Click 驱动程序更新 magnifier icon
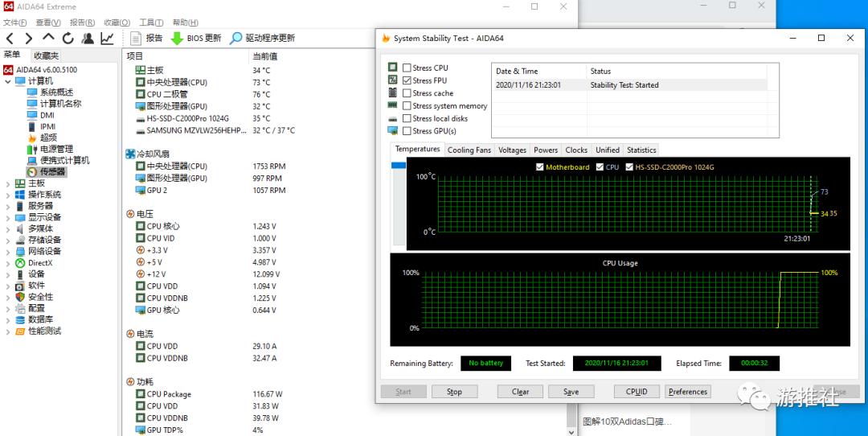This screenshot has height=436, width=868. tap(236, 39)
